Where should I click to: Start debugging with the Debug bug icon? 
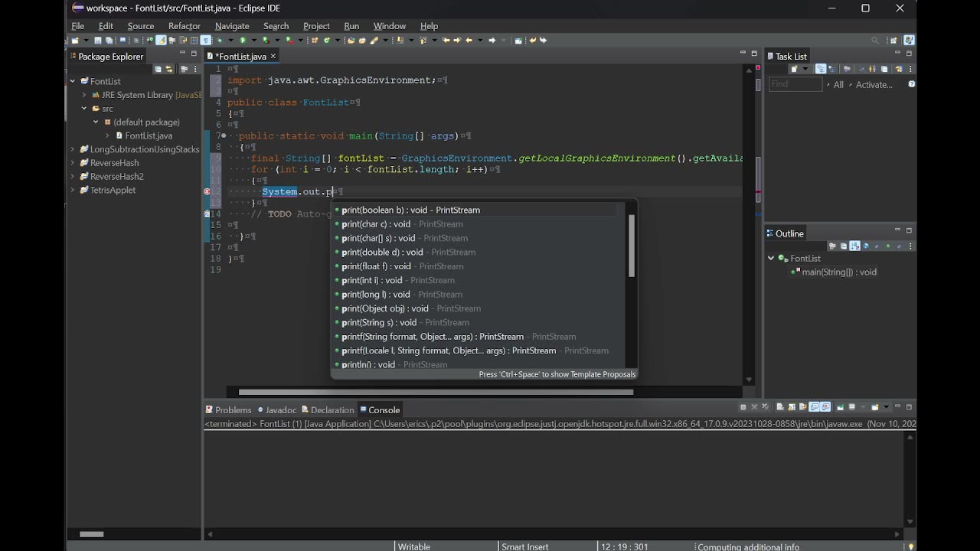click(x=220, y=40)
